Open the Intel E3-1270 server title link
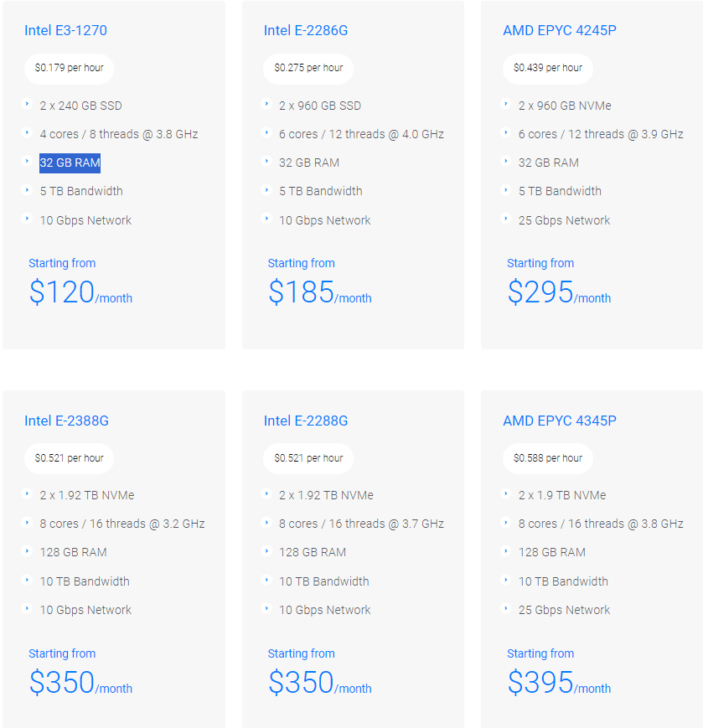Screen dimensions: 703x728 (65, 31)
